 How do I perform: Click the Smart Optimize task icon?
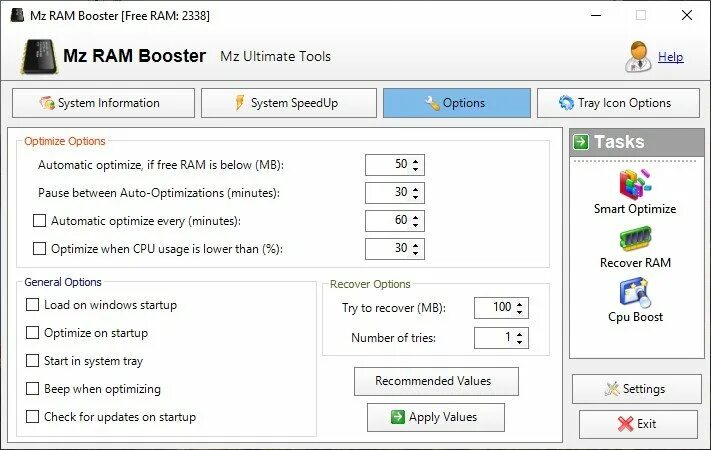(x=635, y=184)
